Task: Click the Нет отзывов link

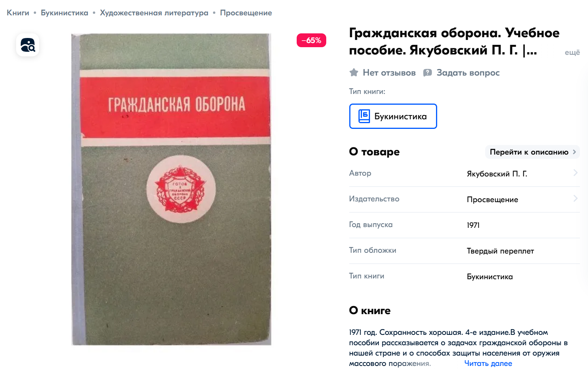Action: click(389, 72)
